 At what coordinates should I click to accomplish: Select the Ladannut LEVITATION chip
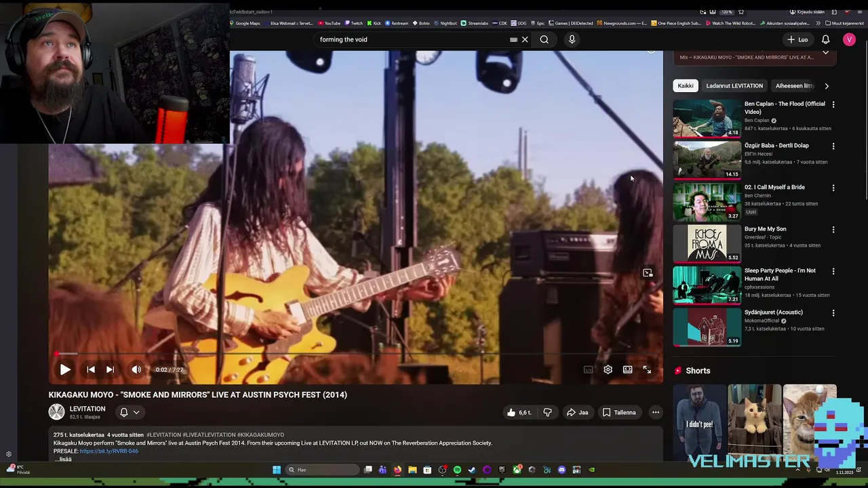[x=734, y=85]
